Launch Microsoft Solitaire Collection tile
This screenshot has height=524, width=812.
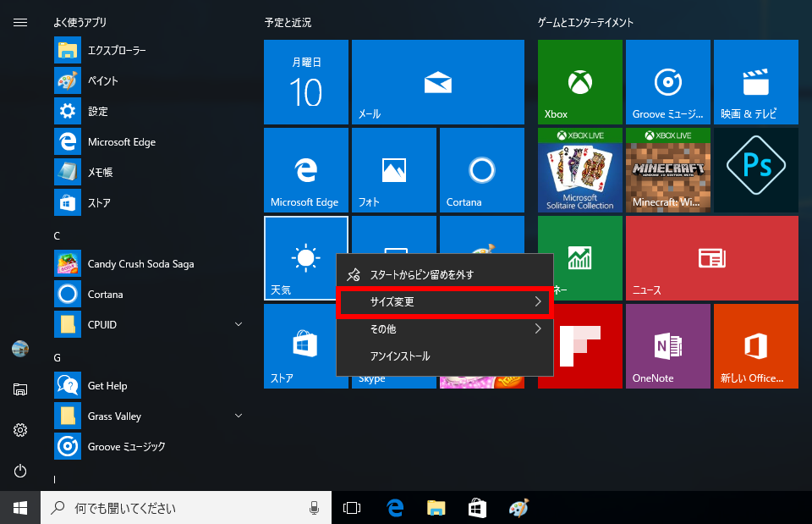point(580,170)
